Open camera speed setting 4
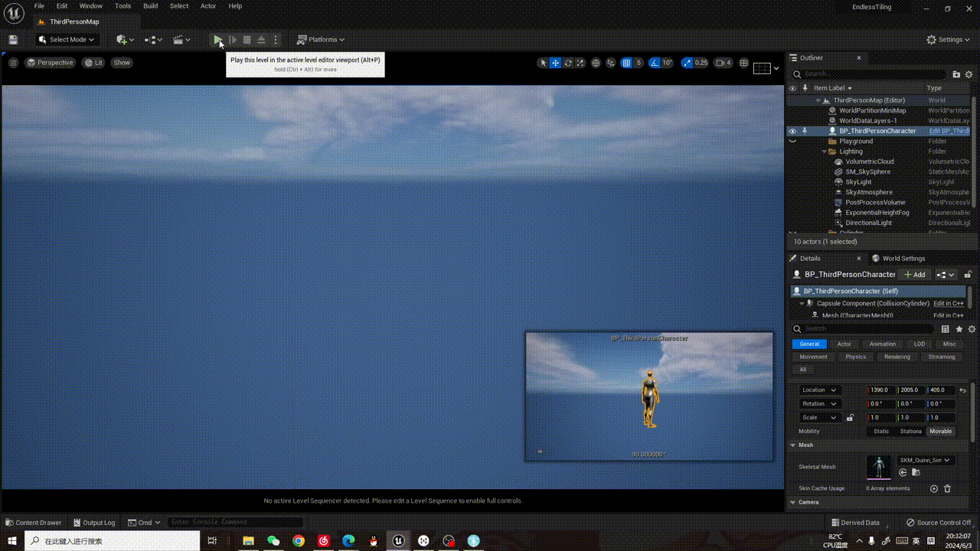Screen dimensions: 980x551 [x=724, y=63]
